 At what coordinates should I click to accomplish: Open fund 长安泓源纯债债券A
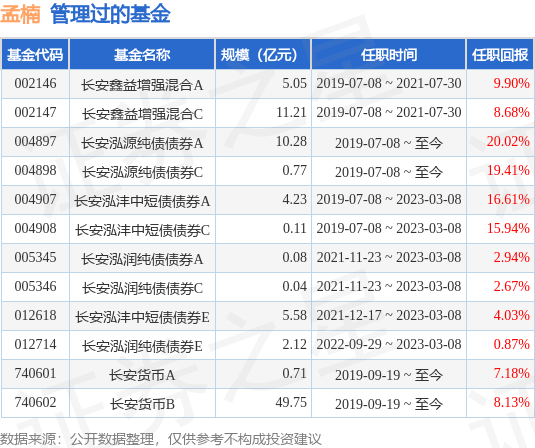tap(142, 143)
